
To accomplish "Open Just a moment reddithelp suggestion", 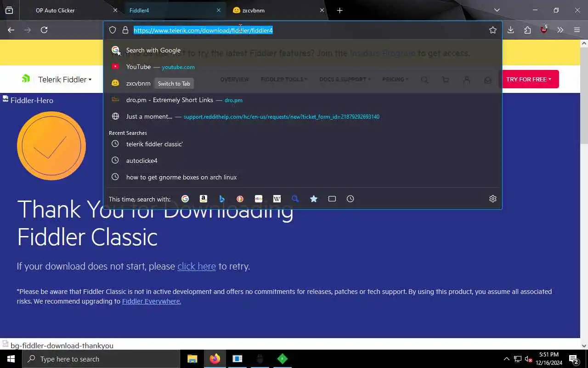I will tap(303, 116).
